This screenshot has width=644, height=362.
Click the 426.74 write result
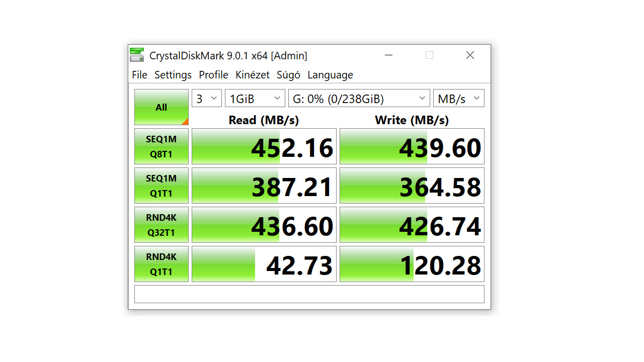pos(412,225)
